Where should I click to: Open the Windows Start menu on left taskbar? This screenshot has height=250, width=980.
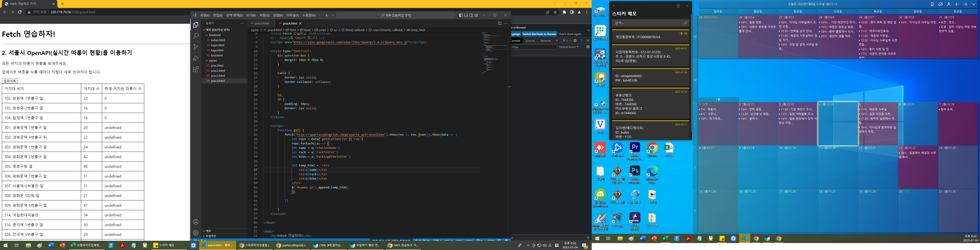(x=5, y=245)
